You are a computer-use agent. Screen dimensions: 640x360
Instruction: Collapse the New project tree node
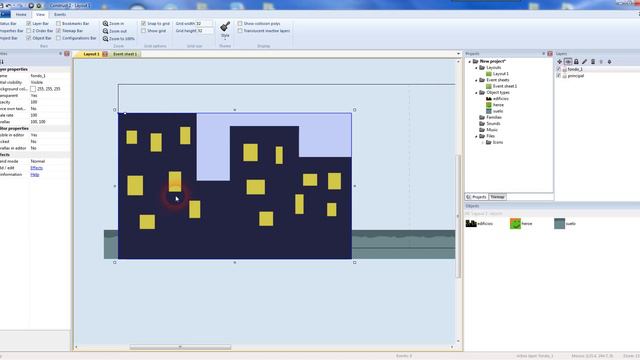pyautogui.click(x=469, y=61)
